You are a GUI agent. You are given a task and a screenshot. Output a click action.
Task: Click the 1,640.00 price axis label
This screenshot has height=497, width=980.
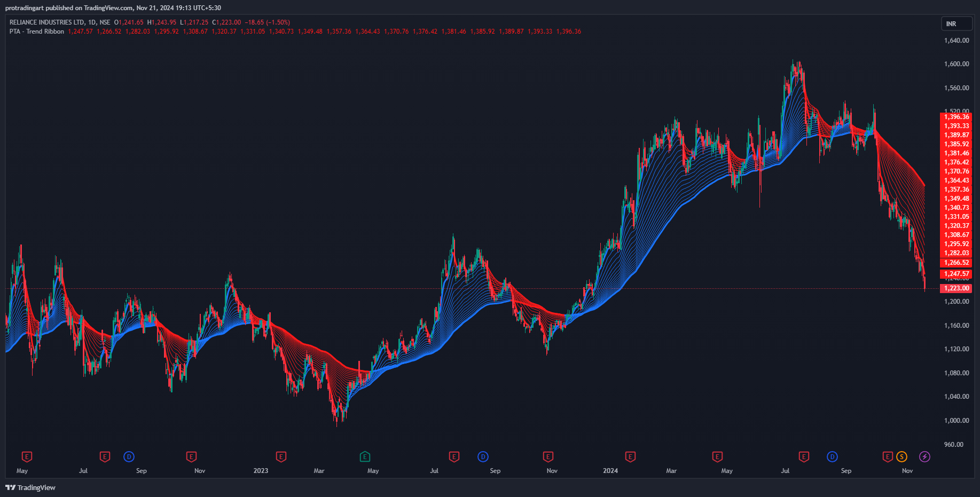pos(957,41)
